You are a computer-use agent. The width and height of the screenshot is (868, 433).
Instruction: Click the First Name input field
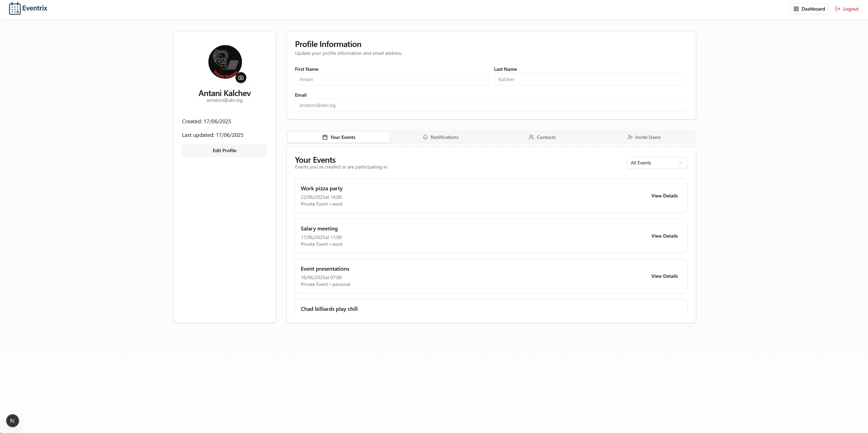tap(391, 79)
